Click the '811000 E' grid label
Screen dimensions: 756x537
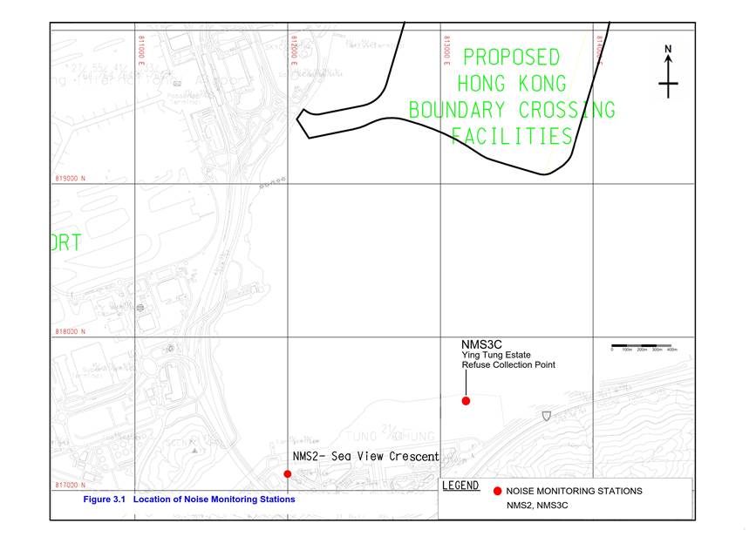point(141,50)
